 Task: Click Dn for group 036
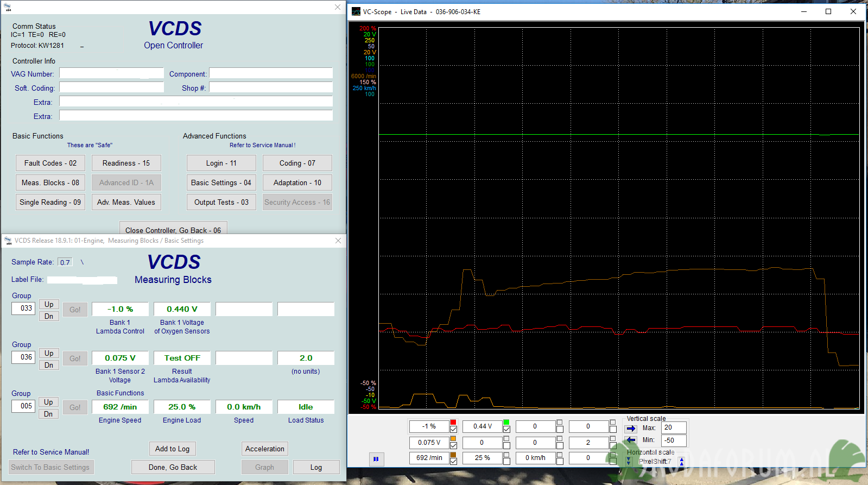[49, 365]
